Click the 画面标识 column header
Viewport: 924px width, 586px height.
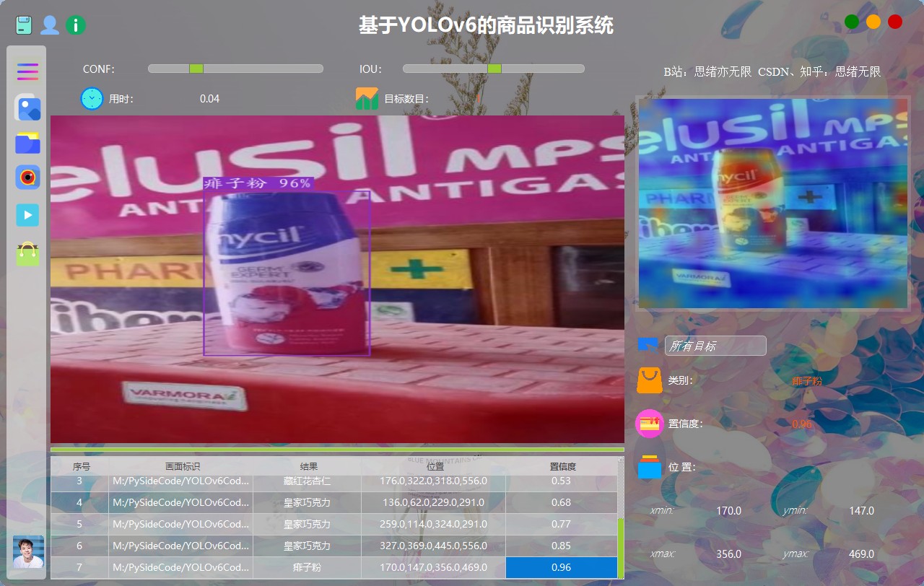click(x=182, y=467)
